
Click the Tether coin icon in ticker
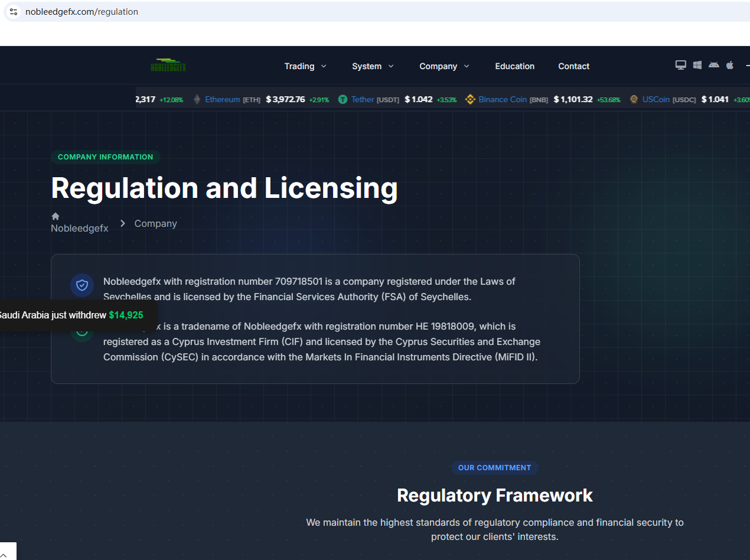pos(343,99)
